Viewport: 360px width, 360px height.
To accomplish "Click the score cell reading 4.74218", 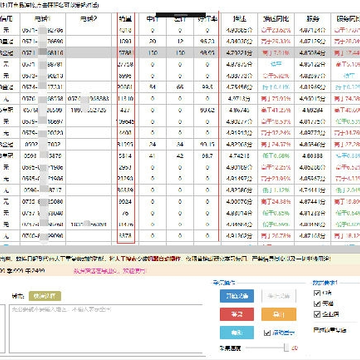I will tap(239, 156).
